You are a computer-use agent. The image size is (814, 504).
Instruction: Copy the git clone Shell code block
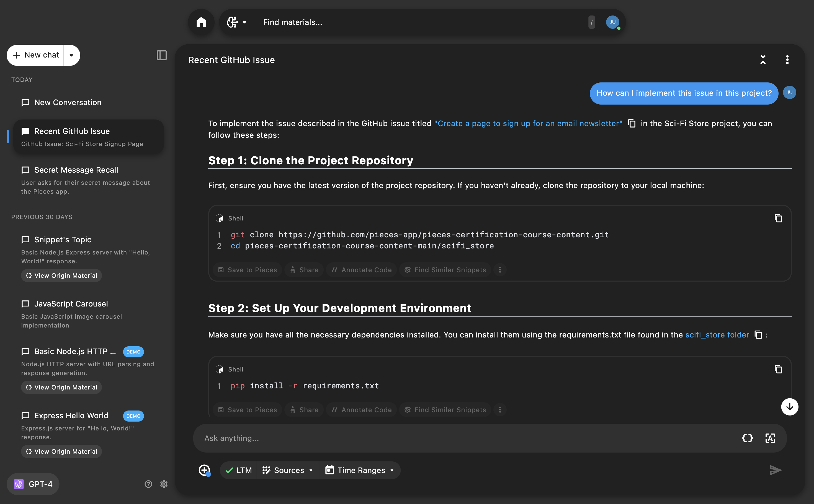(778, 218)
